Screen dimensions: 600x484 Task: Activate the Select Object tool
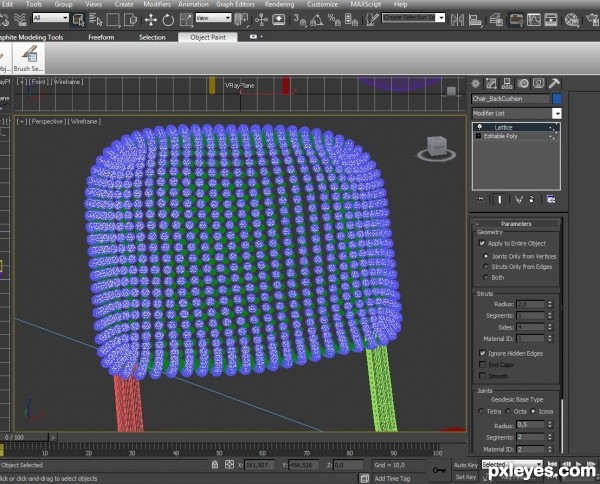click(78, 20)
